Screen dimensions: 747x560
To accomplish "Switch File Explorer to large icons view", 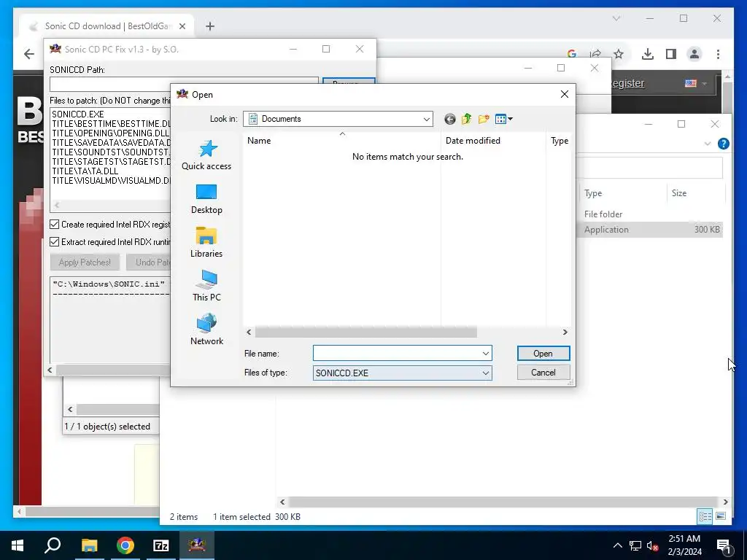I will tap(721, 516).
